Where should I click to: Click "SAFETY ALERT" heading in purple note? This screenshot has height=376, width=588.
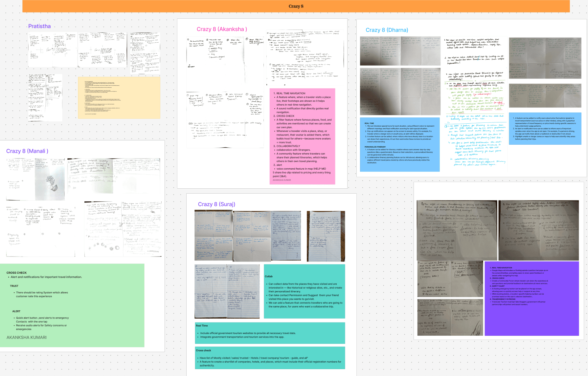498,286
